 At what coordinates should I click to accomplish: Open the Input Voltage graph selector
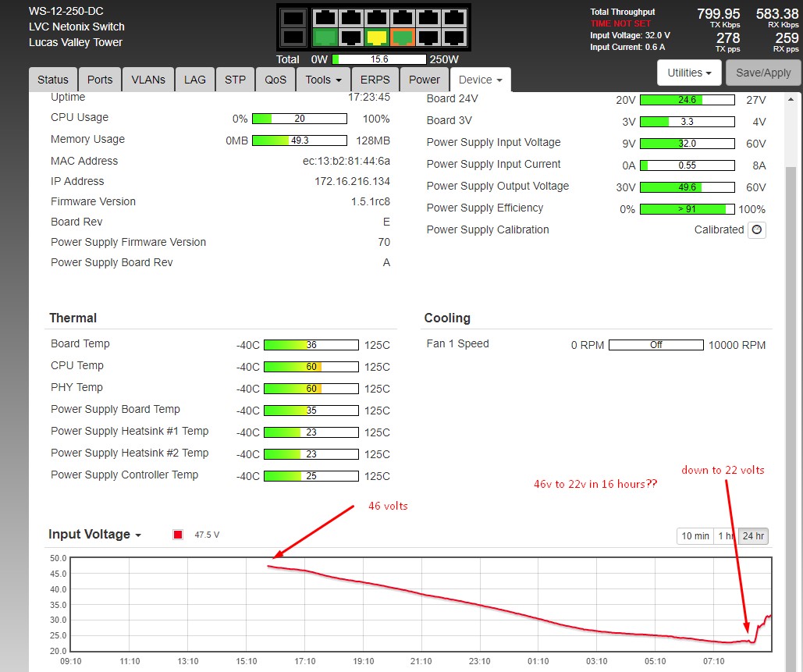pos(94,535)
